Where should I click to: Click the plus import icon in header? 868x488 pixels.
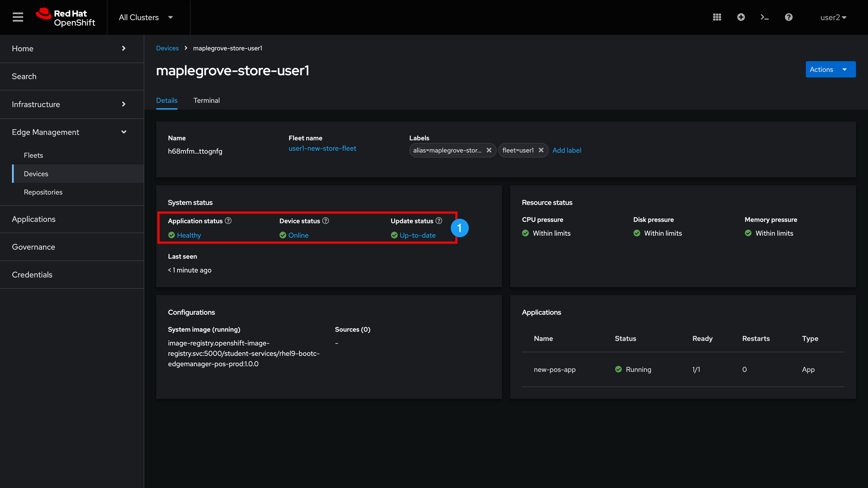tap(741, 17)
